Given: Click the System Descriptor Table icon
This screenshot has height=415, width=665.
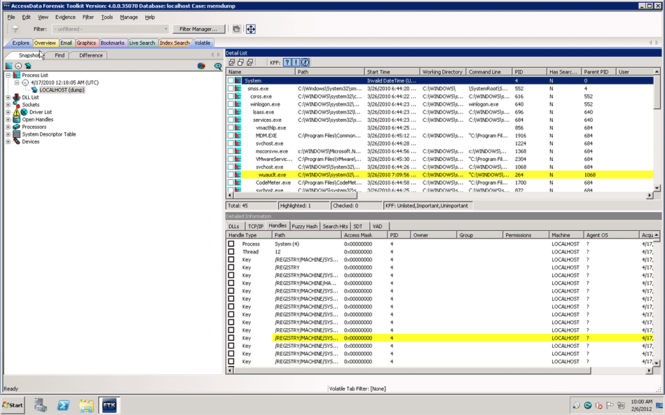Looking at the screenshot, I should [x=17, y=134].
